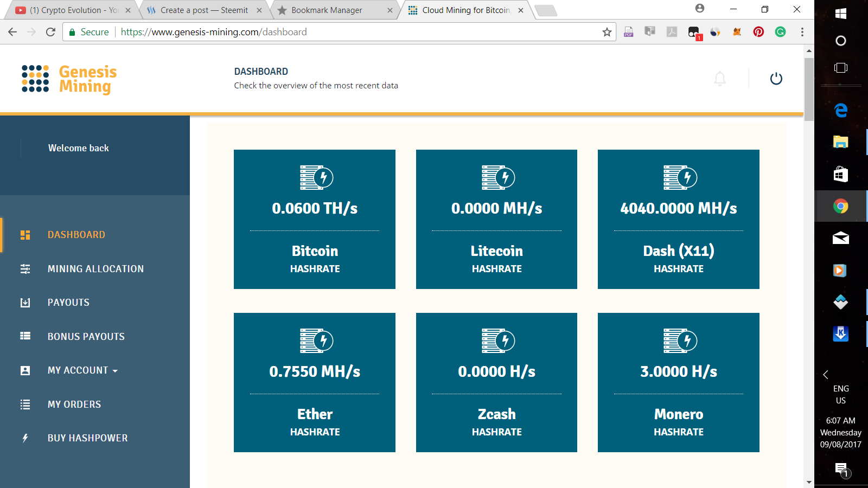Select the Cloud Mining for Bitcoin tab
868x488 pixels.
[x=465, y=10]
